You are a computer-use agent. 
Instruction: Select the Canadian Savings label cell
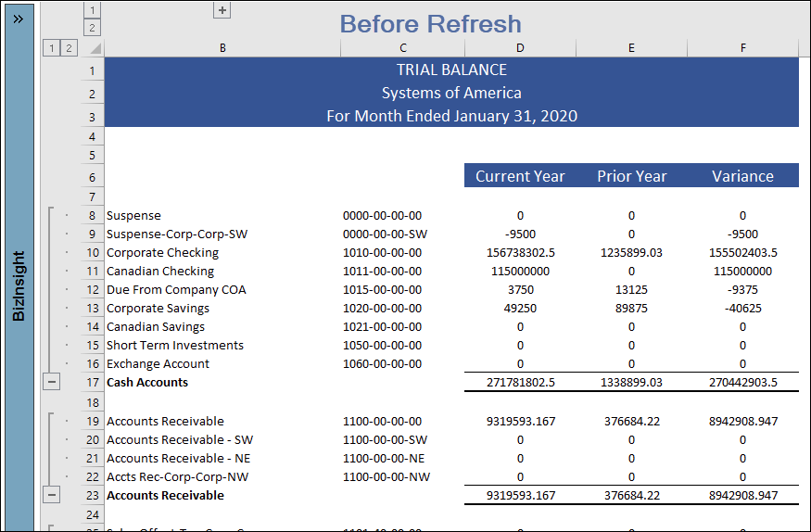(x=222, y=327)
